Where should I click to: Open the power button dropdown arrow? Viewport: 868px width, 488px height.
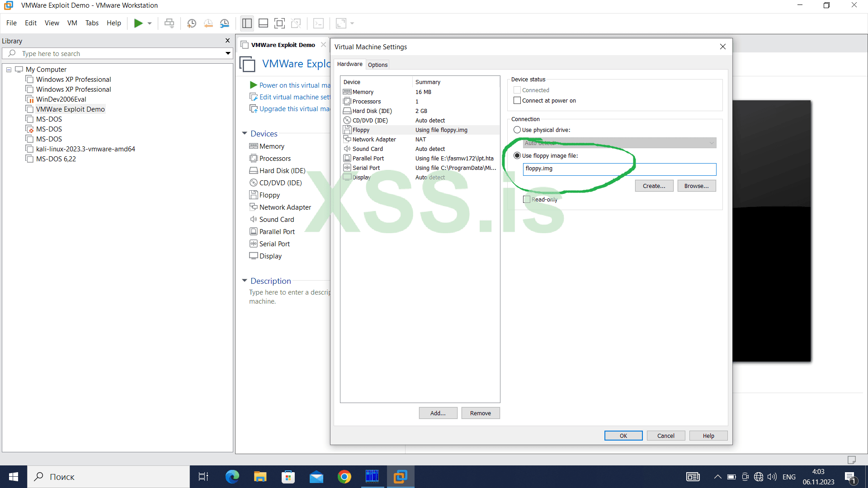[149, 23]
